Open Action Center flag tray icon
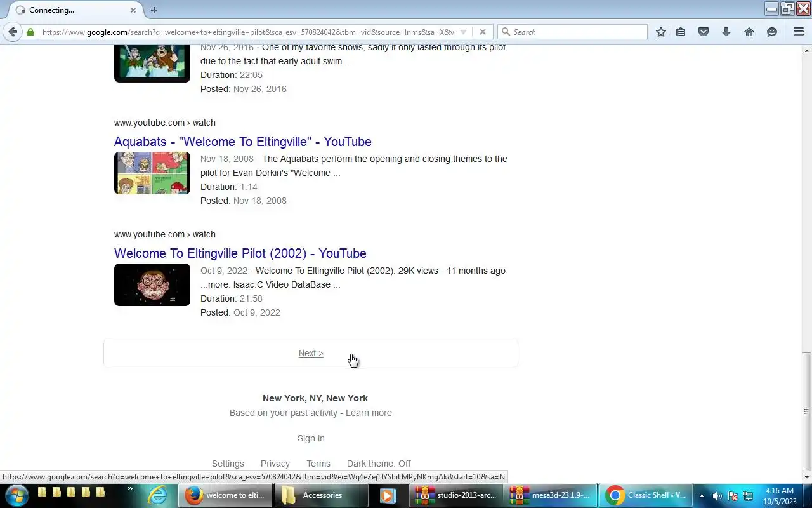812x508 pixels. pyautogui.click(x=733, y=496)
